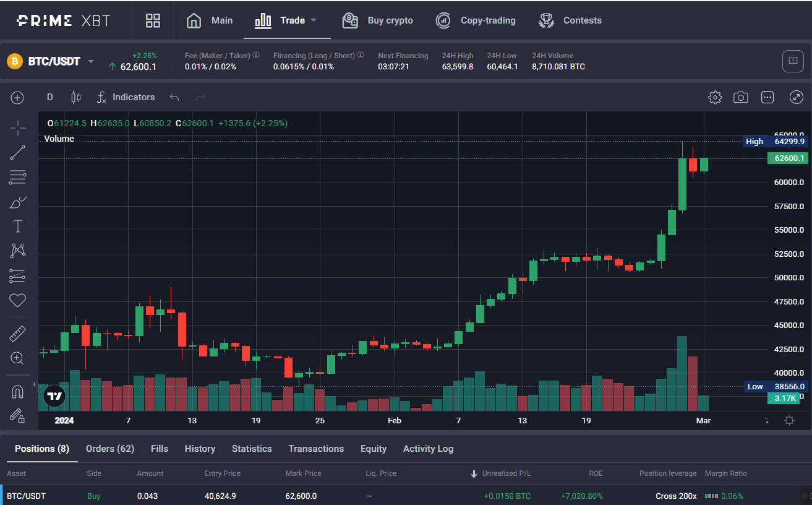Viewport: 812px width, 505px height.
Task: Open the book guide icon
Action: [793, 61]
